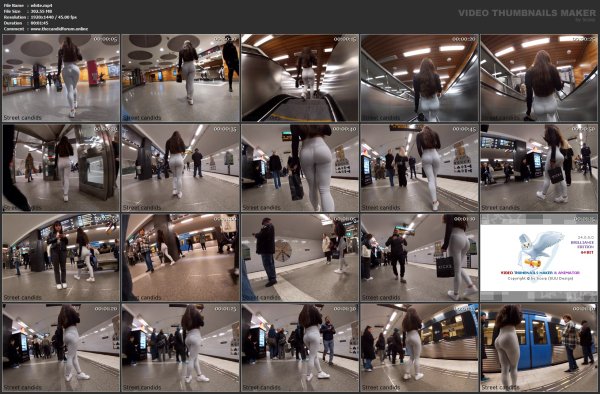Select the thumbnail stamped 00:00:15
600x394 pixels.
[300, 78]
